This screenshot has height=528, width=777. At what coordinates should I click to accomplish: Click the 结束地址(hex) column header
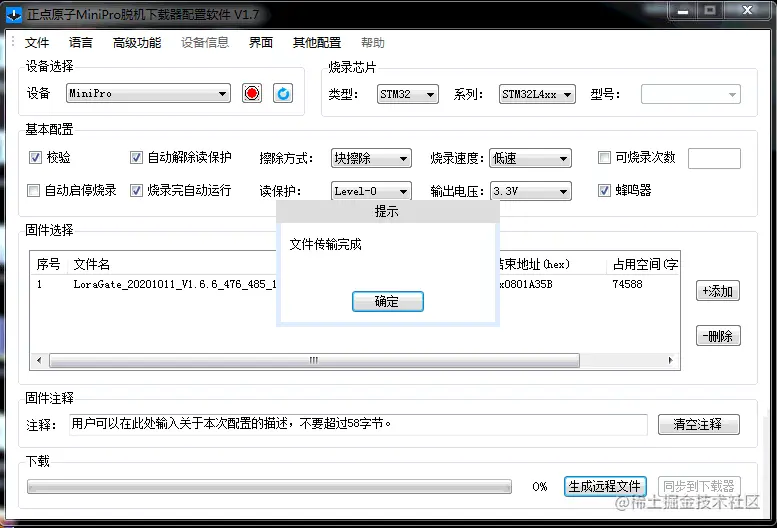(x=535, y=264)
